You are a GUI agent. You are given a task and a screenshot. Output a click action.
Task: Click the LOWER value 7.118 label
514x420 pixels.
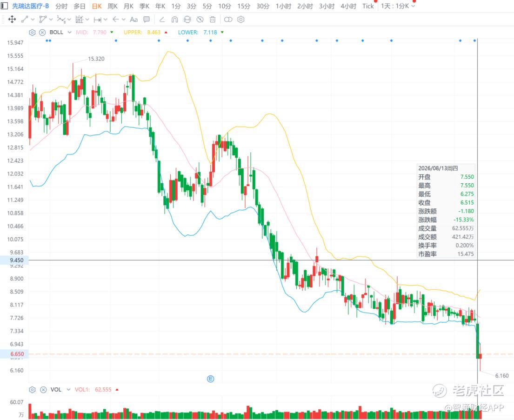click(210, 32)
